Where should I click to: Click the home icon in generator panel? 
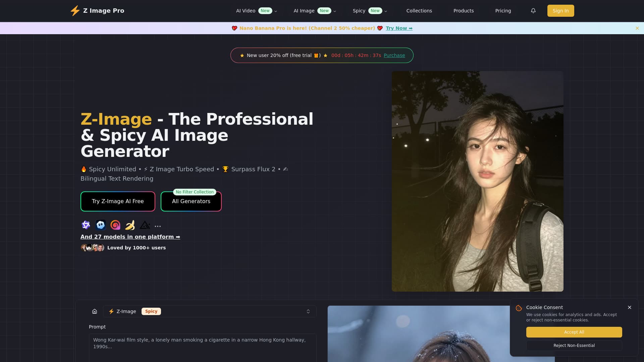coord(95,311)
